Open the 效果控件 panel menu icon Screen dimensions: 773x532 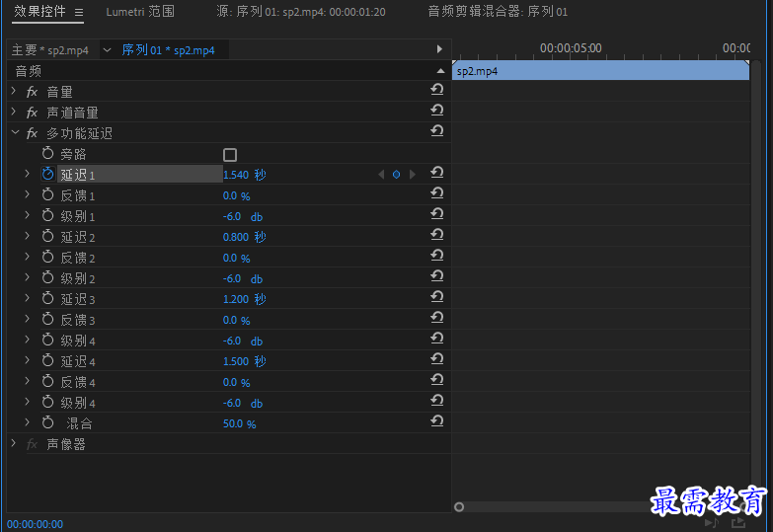(79, 12)
